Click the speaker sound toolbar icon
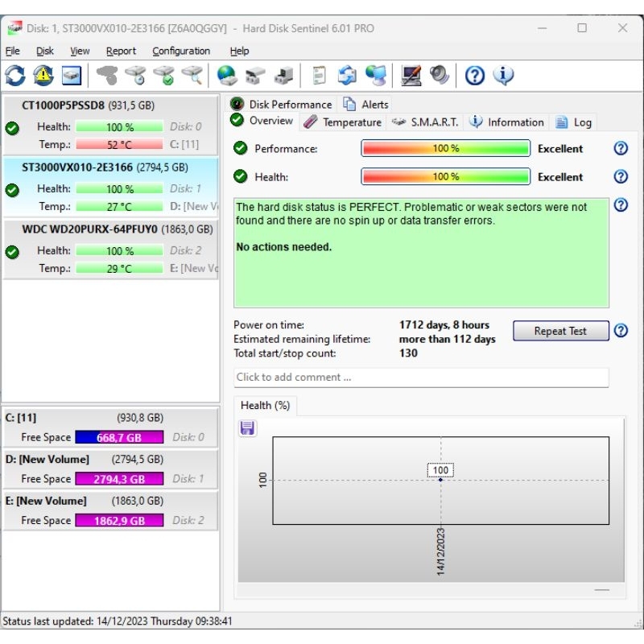 tap(439, 76)
